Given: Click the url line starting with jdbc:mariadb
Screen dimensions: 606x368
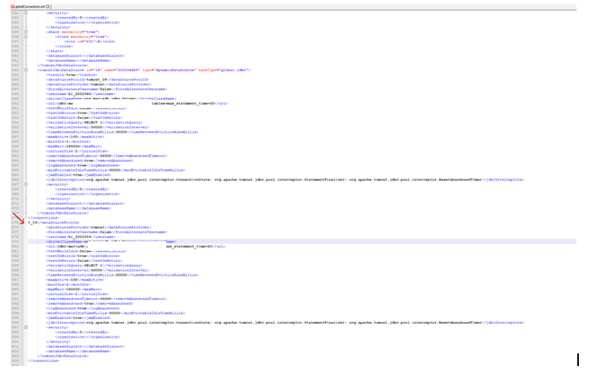Looking at the screenshot, I should (x=136, y=246).
